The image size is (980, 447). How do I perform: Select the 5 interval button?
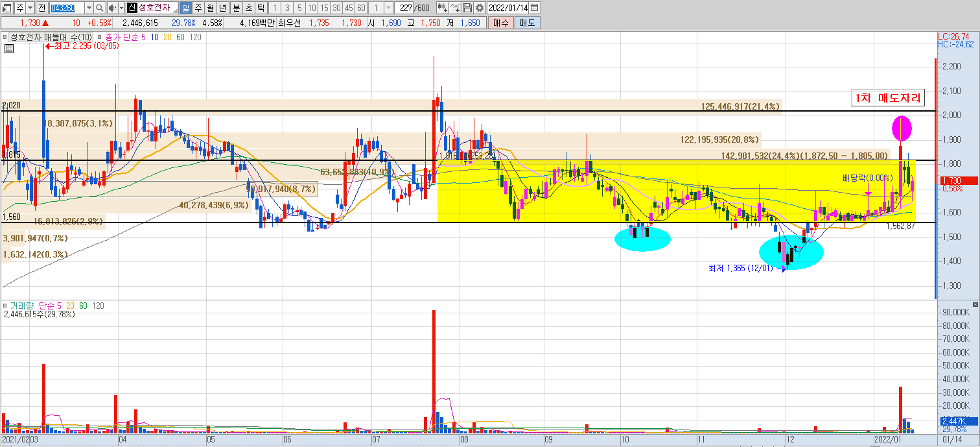point(299,8)
